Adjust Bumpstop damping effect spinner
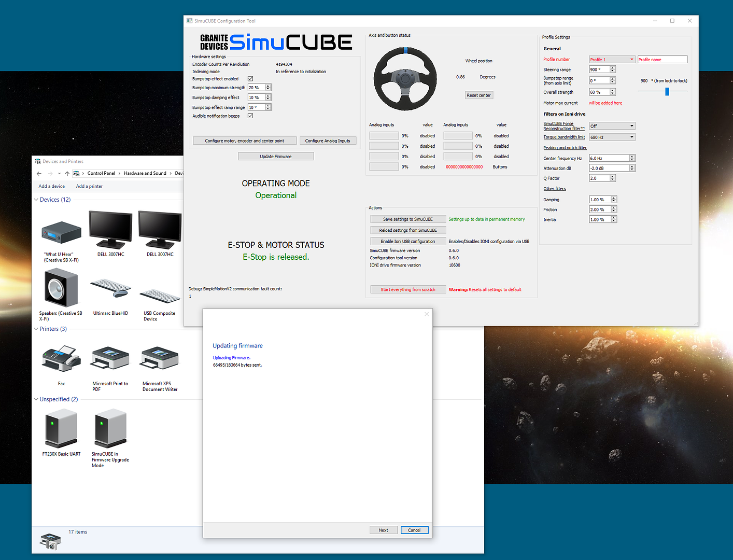The height and width of the screenshot is (560, 733). click(268, 97)
